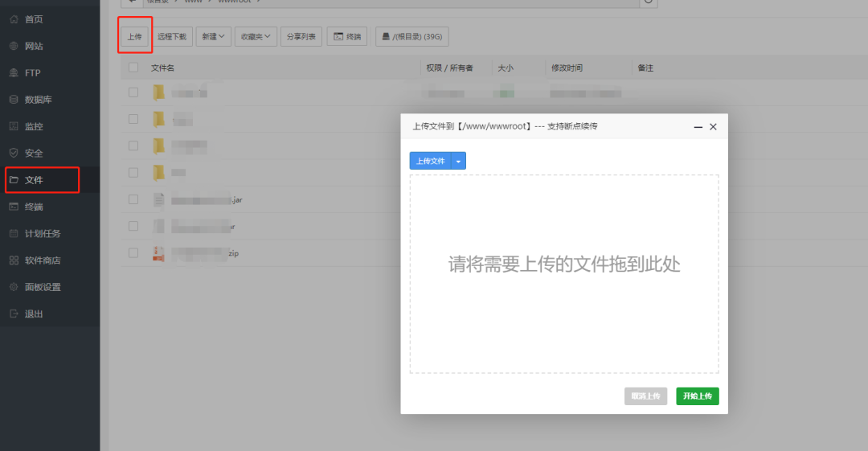Image resolution: width=868 pixels, height=451 pixels.
Task: Check the third folder row checkbox
Action: [x=133, y=146]
